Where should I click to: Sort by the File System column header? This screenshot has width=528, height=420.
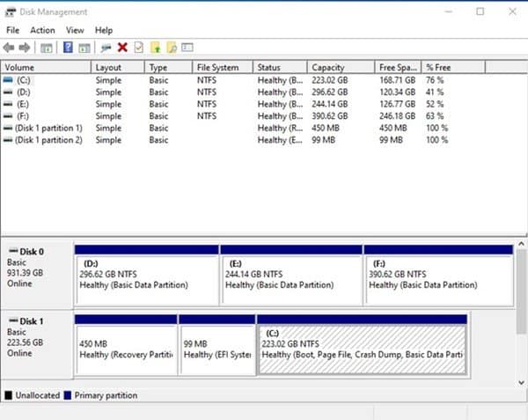(223, 68)
